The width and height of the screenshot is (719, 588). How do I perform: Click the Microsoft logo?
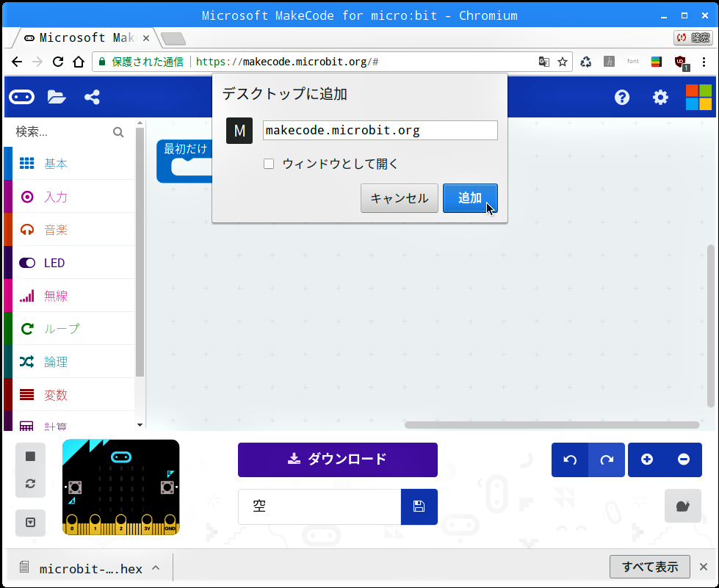click(x=698, y=97)
